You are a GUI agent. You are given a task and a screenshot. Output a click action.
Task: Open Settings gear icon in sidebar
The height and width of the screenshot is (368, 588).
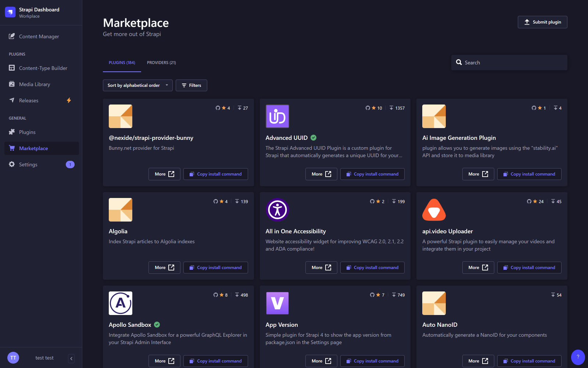[x=12, y=164]
